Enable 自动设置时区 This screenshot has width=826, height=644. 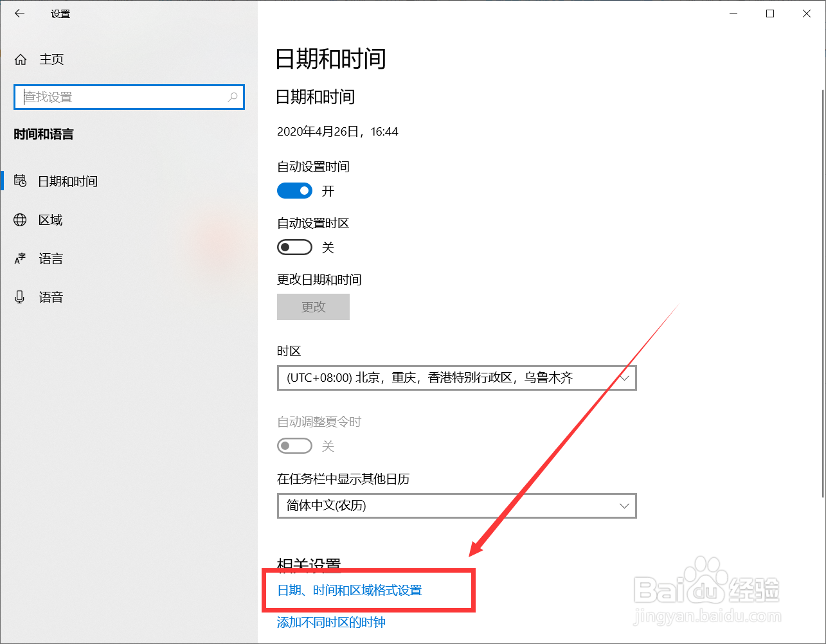coord(294,247)
